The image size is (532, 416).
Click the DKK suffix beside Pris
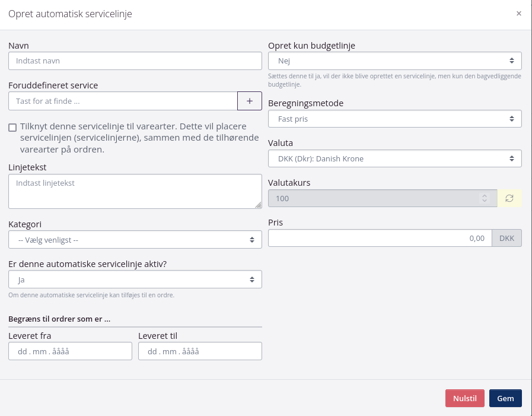[x=507, y=238]
